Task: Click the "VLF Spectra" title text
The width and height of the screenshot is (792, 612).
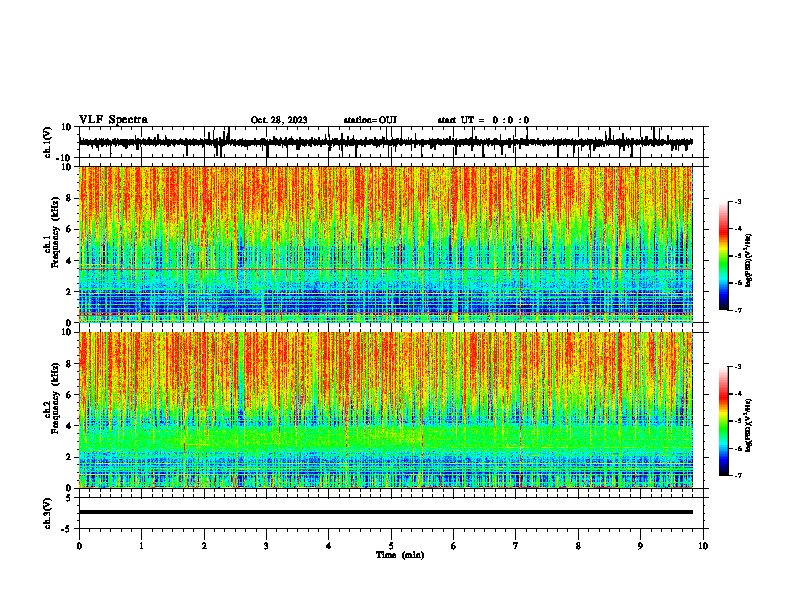Action: pos(113,120)
